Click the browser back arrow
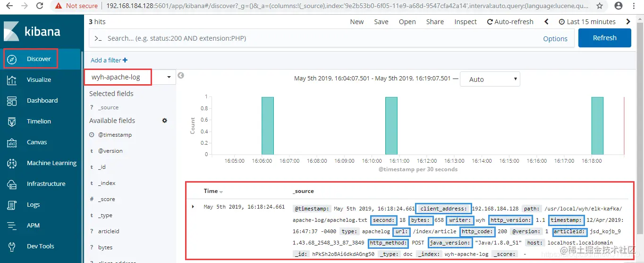The width and height of the screenshot is (644, 263). click(9, 6)
